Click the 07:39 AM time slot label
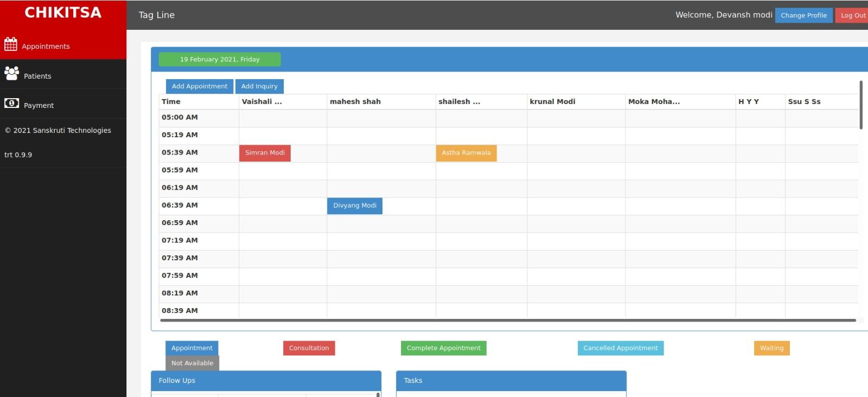 180,258
